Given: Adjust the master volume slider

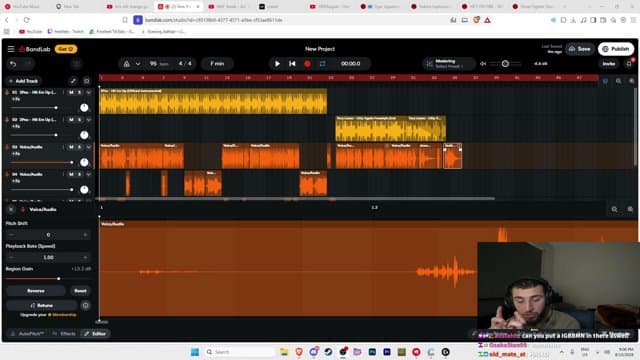Looking at the screenshot, I should coord(505,64).
